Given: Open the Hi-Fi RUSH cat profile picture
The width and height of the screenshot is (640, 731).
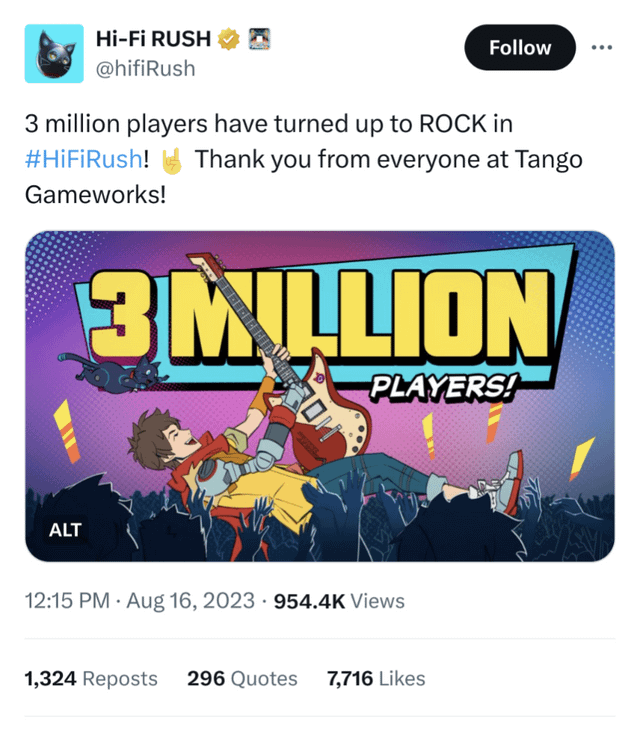Looking at the screenshot, I should 54,54.
